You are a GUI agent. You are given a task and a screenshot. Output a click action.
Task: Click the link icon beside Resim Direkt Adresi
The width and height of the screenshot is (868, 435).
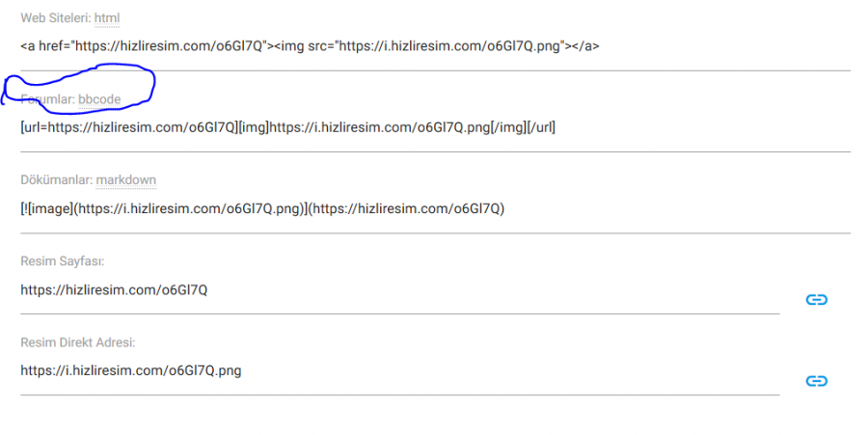point(816,381)
